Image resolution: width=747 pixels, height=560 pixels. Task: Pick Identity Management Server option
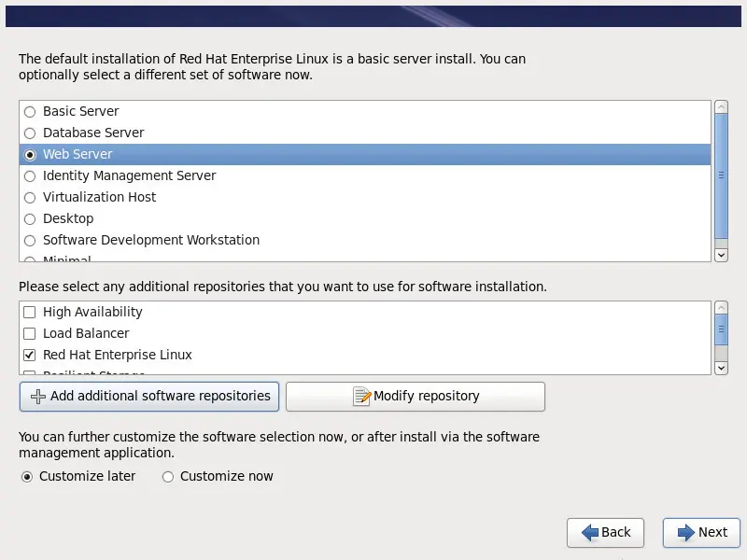[30, 176]
